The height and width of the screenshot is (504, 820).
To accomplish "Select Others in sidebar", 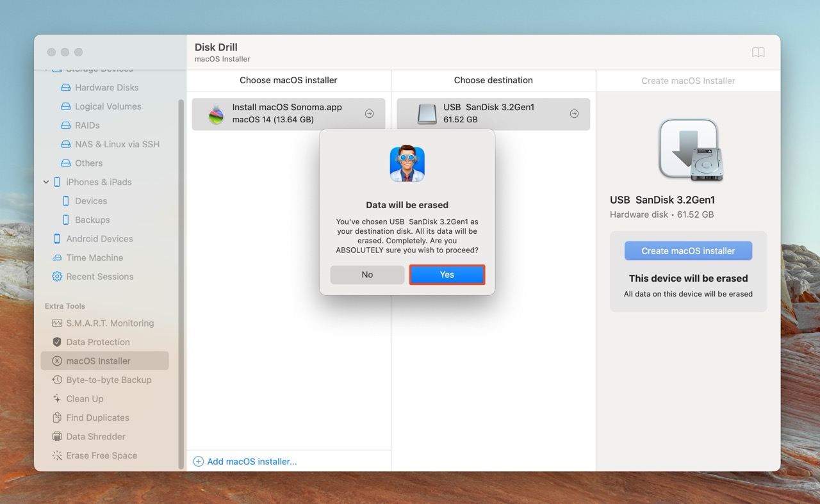I will pos(88,163).
